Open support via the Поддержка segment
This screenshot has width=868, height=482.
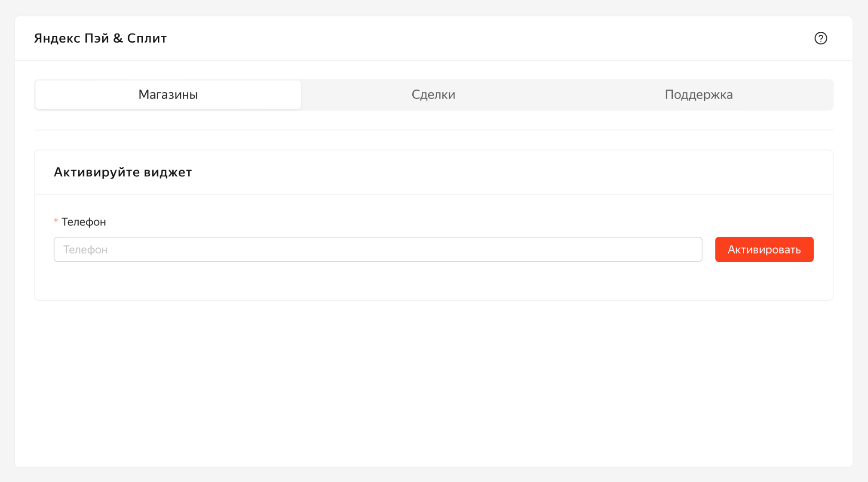(699, 95)
